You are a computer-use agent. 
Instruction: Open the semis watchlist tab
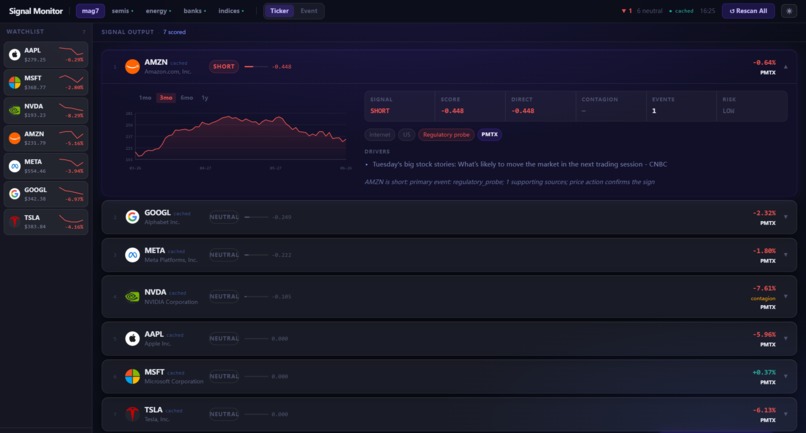pos(122,11)
